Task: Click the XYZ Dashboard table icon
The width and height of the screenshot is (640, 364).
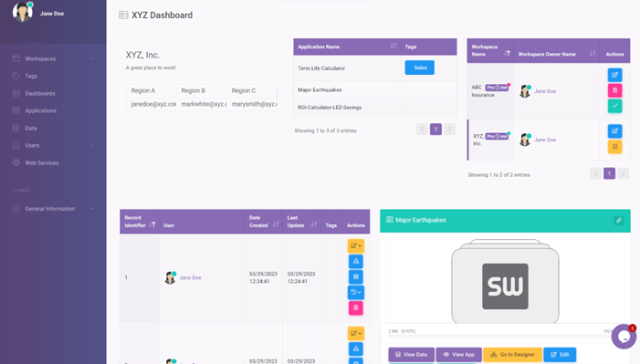Action: (x=123, y=16)
